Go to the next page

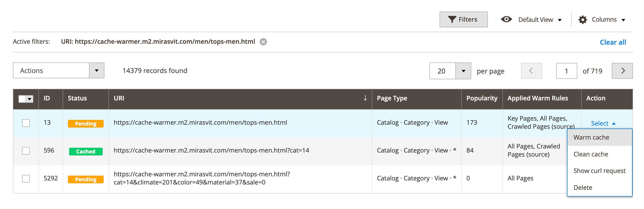coord(622,71)
